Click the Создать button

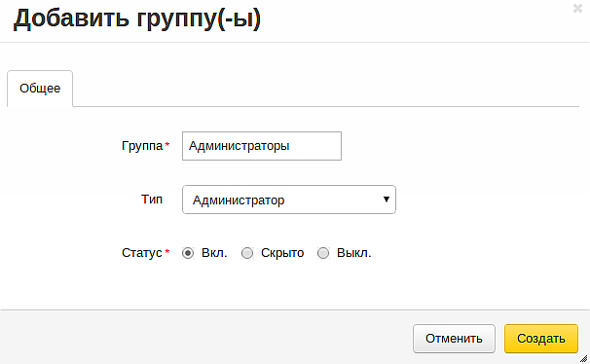[541, 339]
